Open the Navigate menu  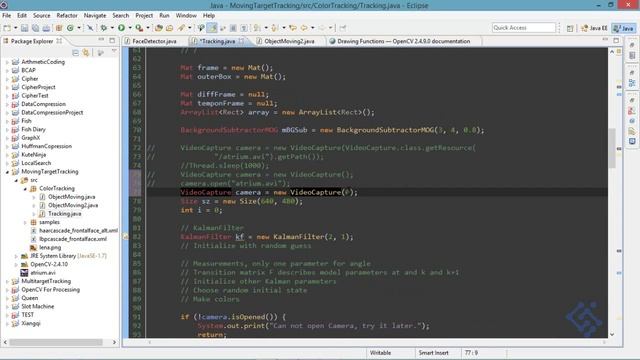coord(95,15)
